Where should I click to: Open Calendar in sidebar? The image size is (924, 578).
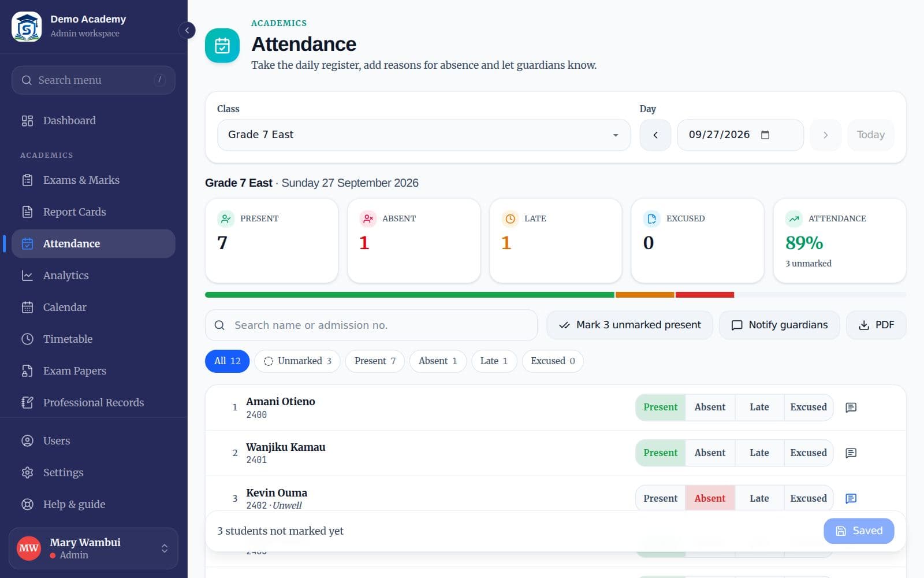[x=94, y=307]
